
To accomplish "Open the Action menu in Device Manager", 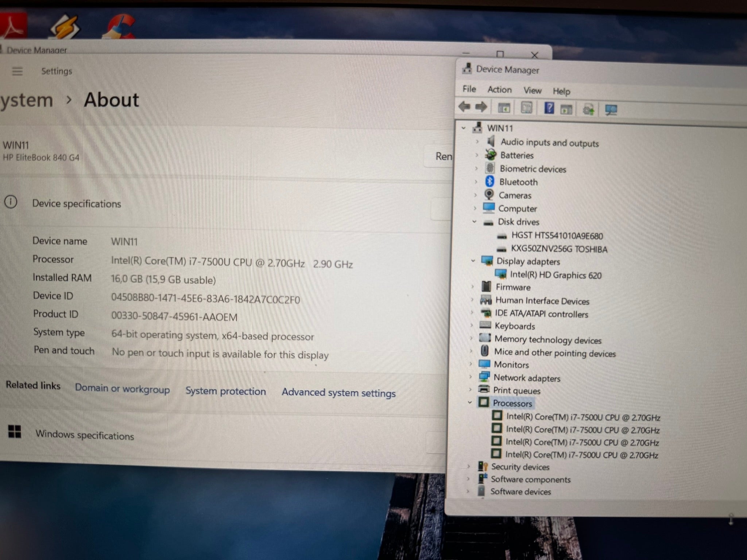I will point(499,90).
